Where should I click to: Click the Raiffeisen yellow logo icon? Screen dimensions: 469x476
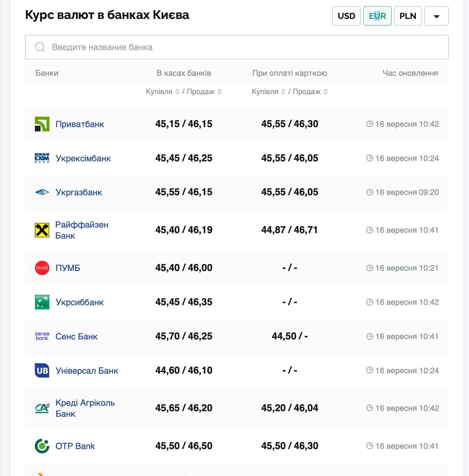42,230
